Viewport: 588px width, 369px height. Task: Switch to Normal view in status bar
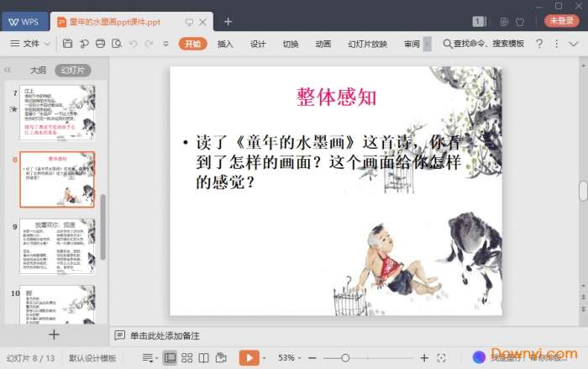point(170,358)
